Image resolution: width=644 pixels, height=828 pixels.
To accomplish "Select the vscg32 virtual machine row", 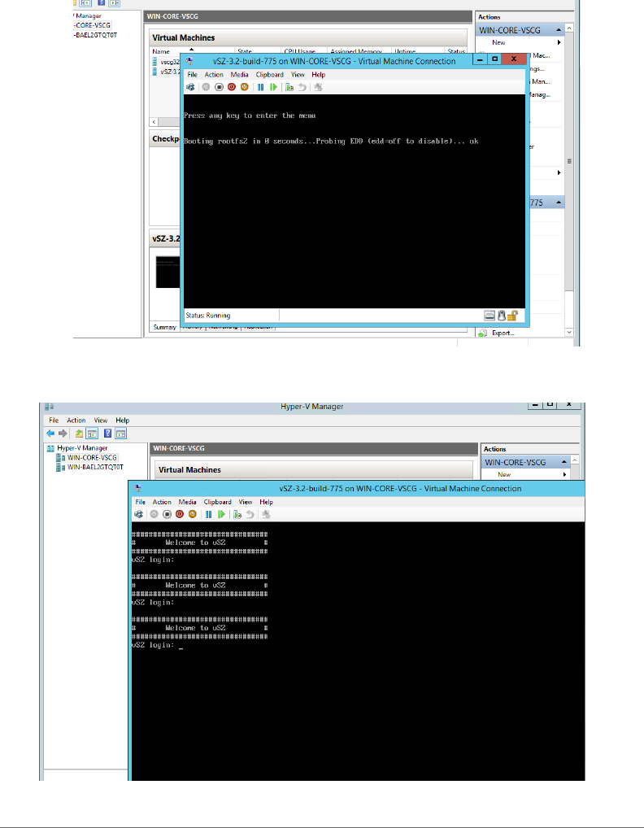I will tap(166, 62).
